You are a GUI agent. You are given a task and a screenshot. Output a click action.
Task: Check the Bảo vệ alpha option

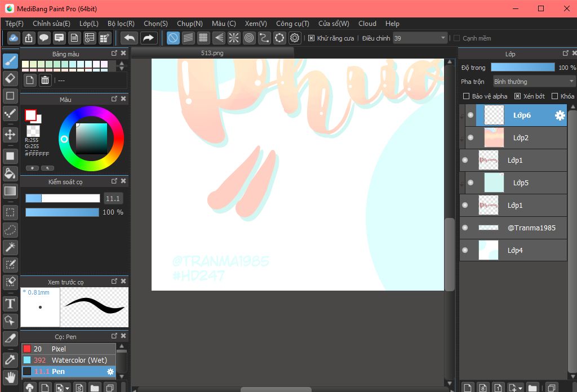click(x=466, y=96)
